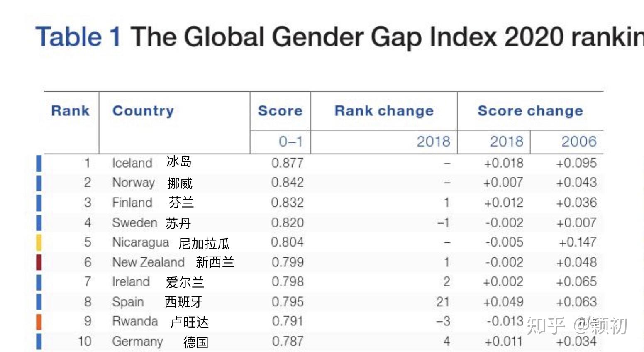Click the Score change column header
Viewport: 644px width, 352px height.
click(x=530, y=111)
